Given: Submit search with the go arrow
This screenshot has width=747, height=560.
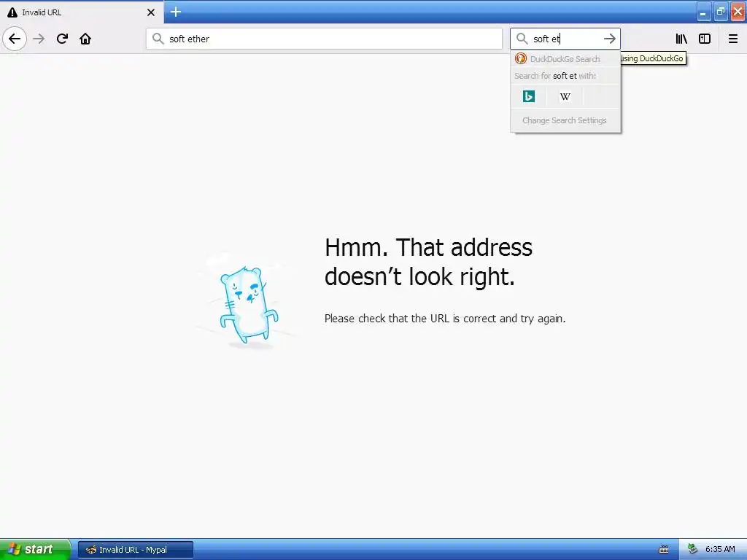Looking at the screenshot, I should (x=609, y=39).
